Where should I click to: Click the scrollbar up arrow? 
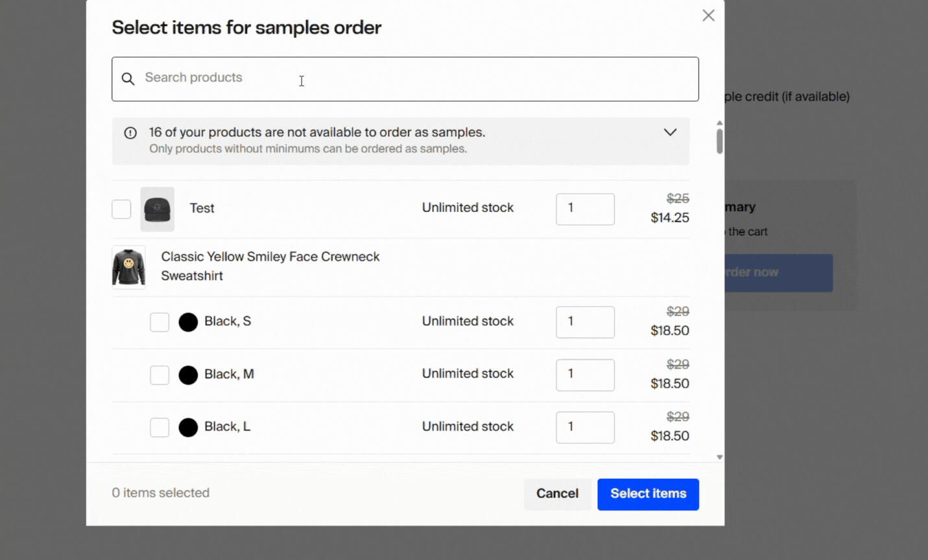click(719, 121)
